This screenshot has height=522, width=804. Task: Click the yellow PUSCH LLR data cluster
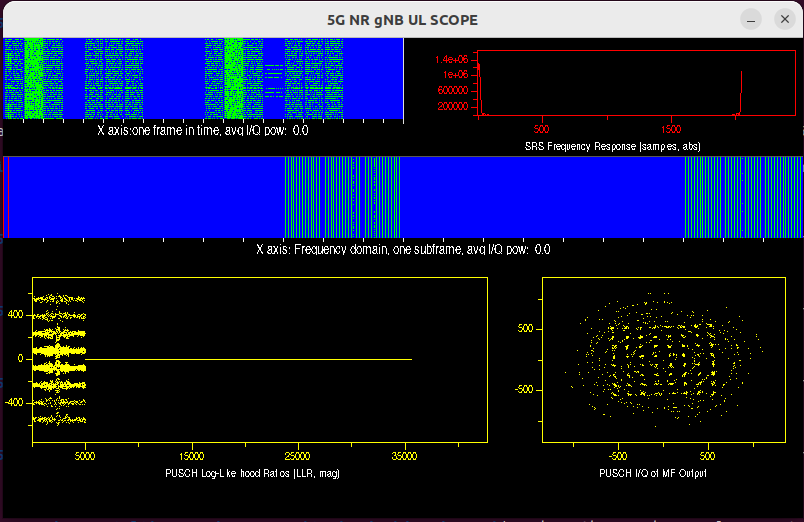pyautogui.click(x=58, y=358)
